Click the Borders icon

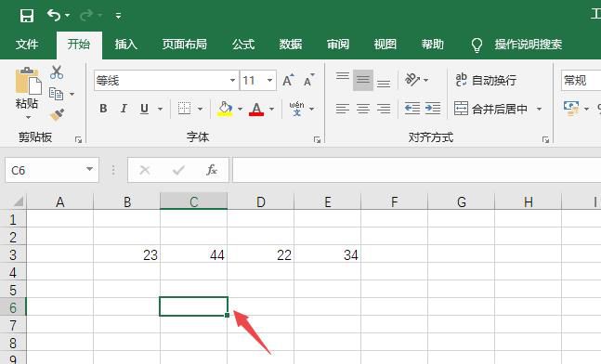tap(184, 109)
